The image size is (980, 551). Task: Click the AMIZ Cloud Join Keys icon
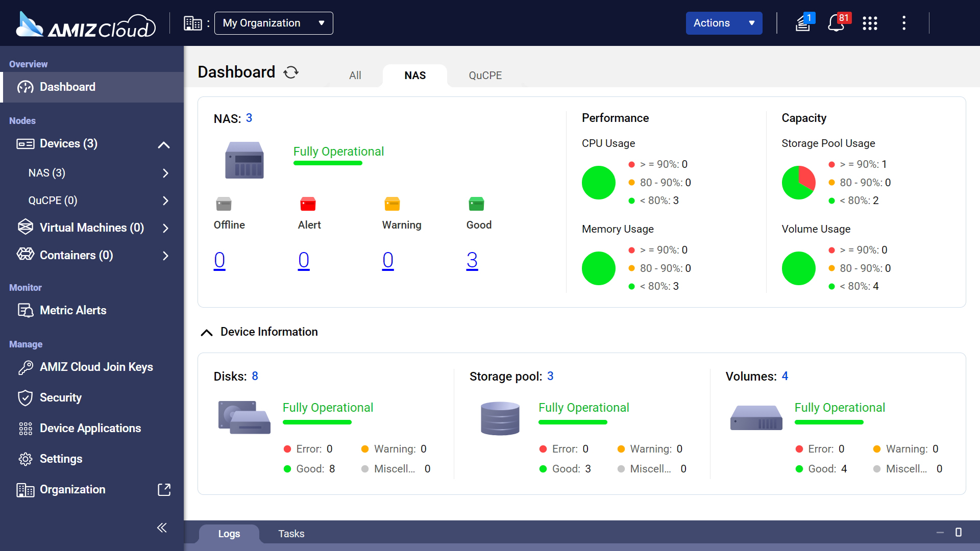point(24,367)
